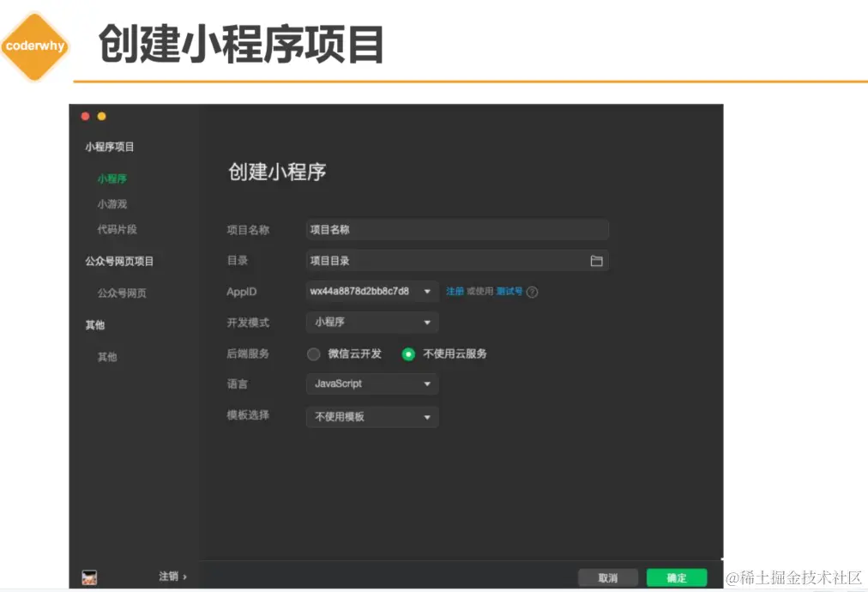868x592 pixels.
Task: Select 代码片段 in sidebar
Action: pyautogui.click(x=117, y=229)
